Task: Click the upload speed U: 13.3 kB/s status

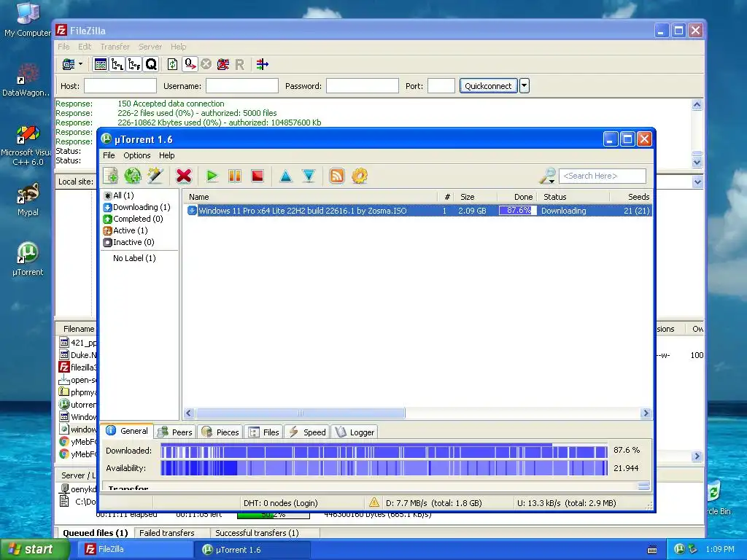Action: [x=566, y=503]
